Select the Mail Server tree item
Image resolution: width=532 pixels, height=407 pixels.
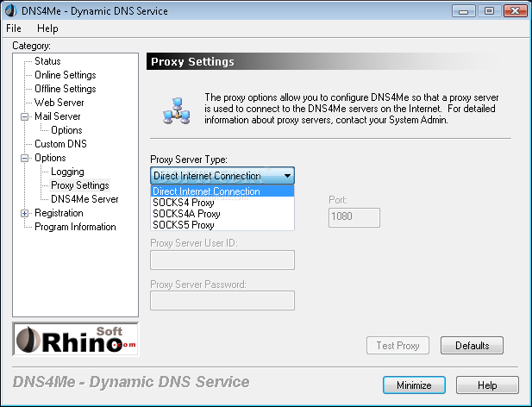coord(58,116)
